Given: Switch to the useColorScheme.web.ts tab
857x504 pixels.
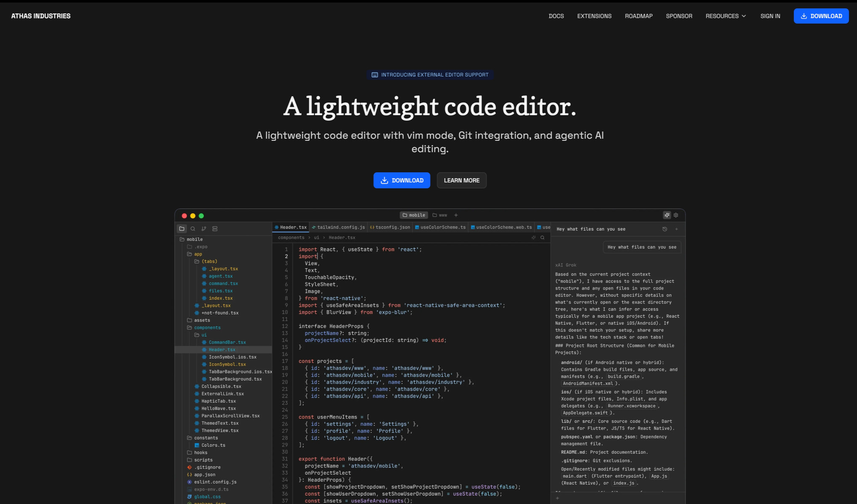Looking at the screenshot, I should tap(501, 227).
